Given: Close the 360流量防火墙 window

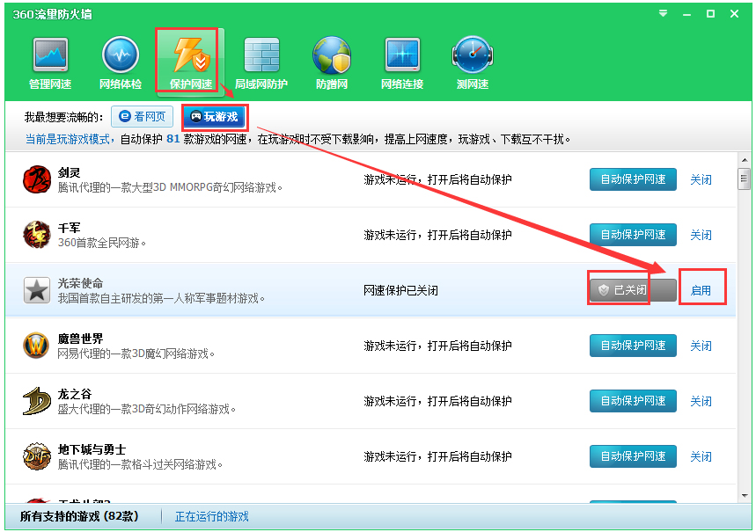Looking at the screenshot, I should (x=734, y=14).
